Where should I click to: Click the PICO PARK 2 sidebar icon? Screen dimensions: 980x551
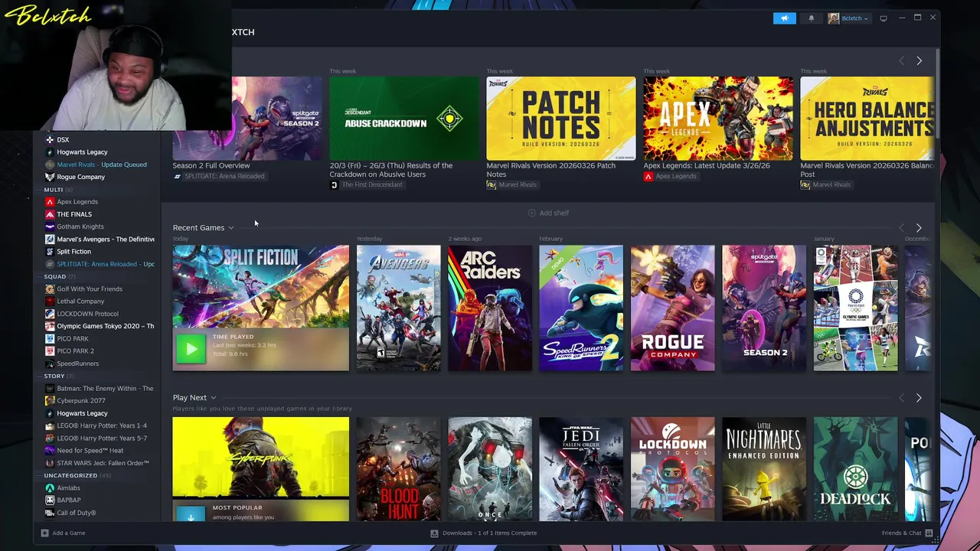(50, 351)
